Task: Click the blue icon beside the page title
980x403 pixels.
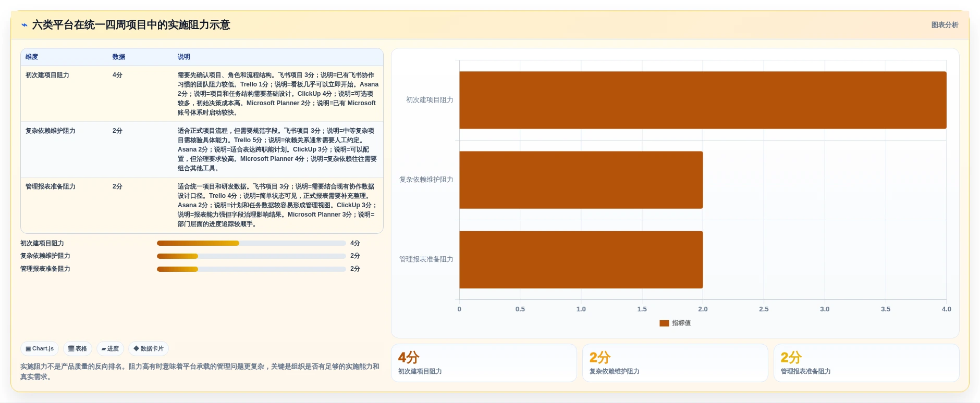Action: (x=24, y=25)
